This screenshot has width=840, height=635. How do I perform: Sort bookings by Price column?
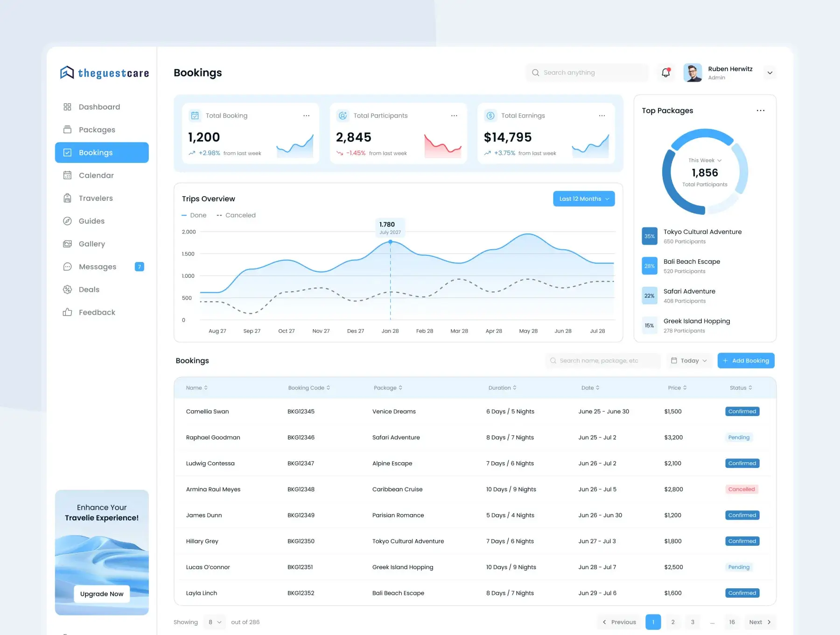tap(677, 388)
